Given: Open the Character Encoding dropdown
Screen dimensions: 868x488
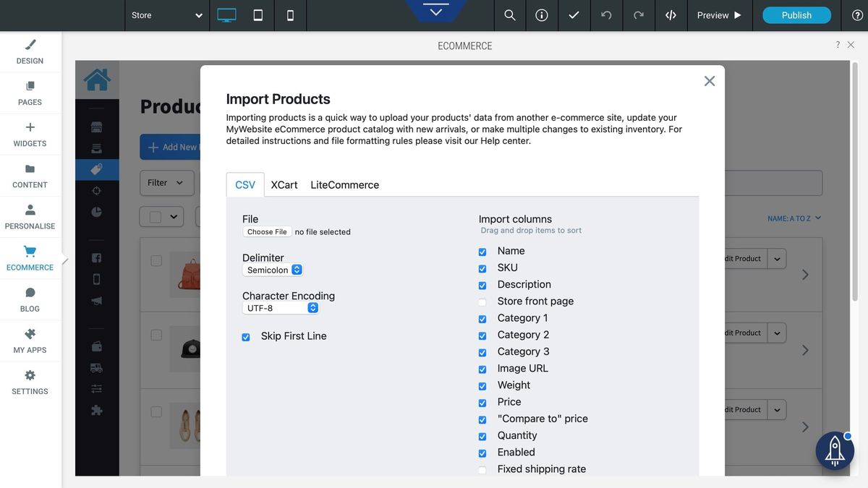Looking at the screenshot, I should pyautogui.click(x=281, y=308).
